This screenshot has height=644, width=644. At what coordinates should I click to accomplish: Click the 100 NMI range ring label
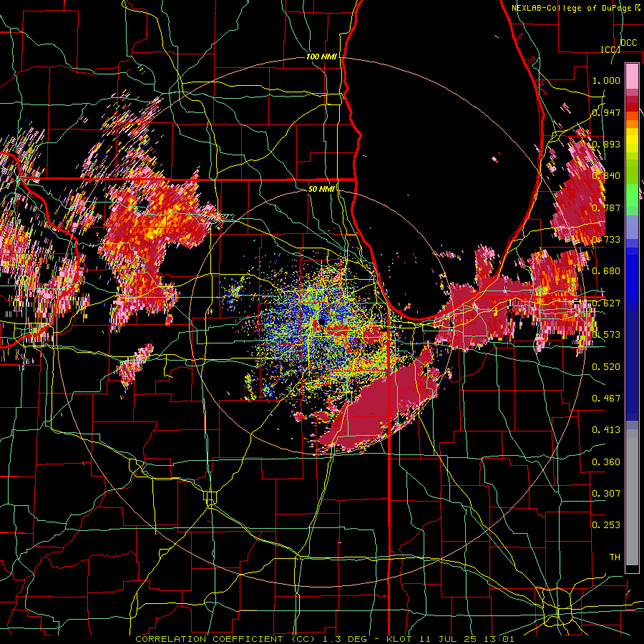[x=321, y=57]
